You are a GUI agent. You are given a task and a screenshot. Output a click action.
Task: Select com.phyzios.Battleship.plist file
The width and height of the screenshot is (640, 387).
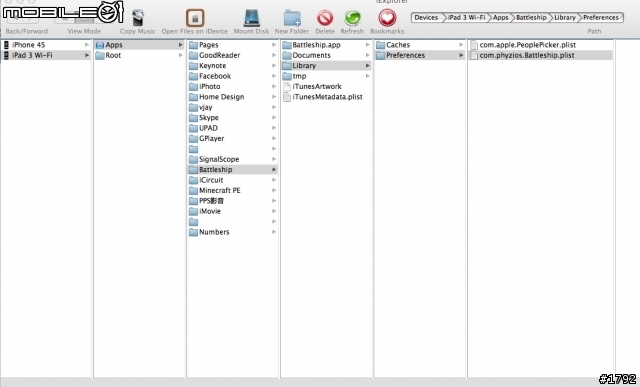(x=541, y=55)
